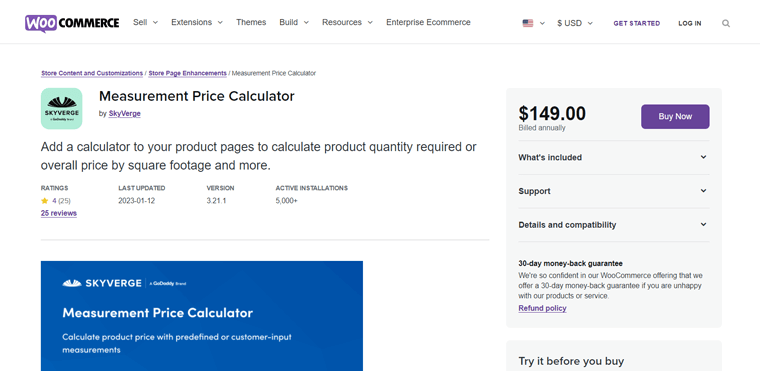Expand the Sell menu
Viewport: 760px width, 371px height.
coord(145,22)
